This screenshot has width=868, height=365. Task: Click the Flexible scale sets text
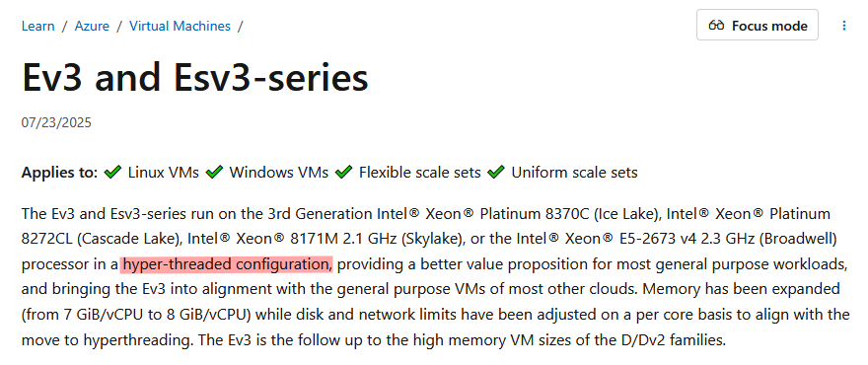click(419, 173)
